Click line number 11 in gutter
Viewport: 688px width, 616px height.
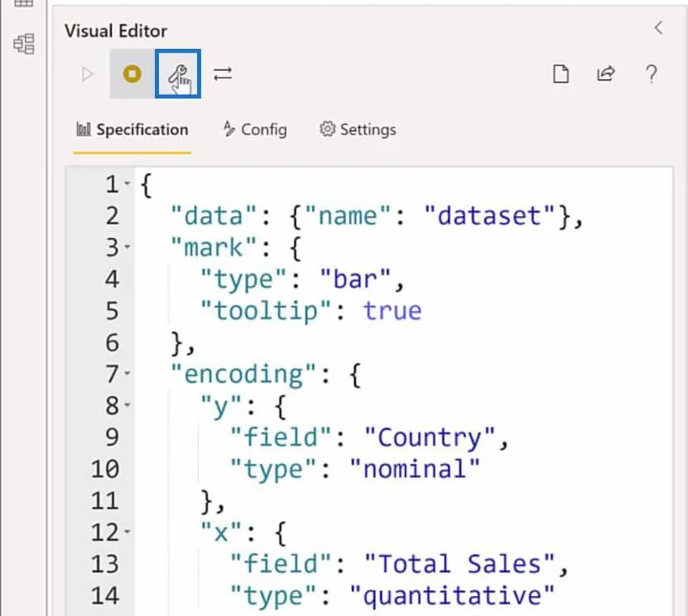[x=105, y=501]
